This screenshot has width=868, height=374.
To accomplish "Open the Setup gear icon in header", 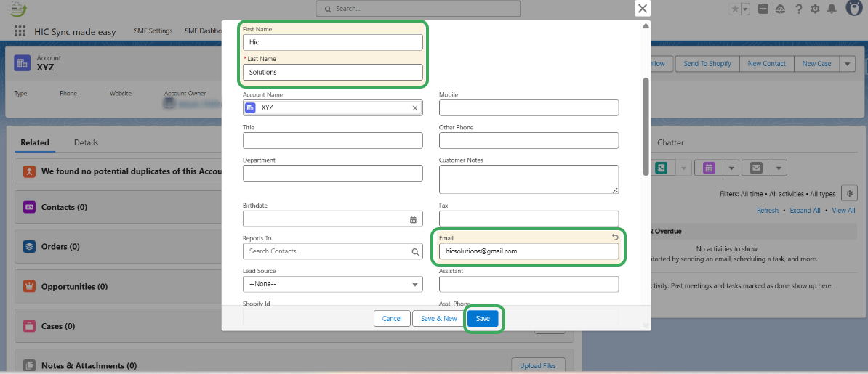I will pyautogui.click(x=815, y=9).
